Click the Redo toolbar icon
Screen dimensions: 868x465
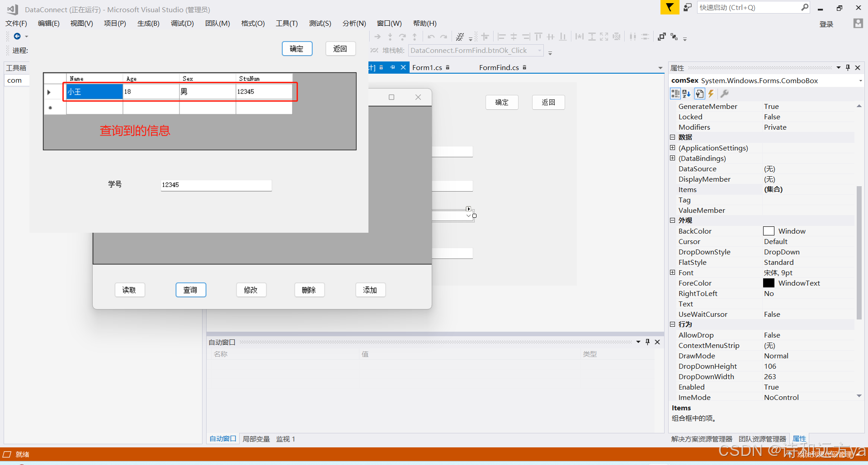click(x=444, y=37)
